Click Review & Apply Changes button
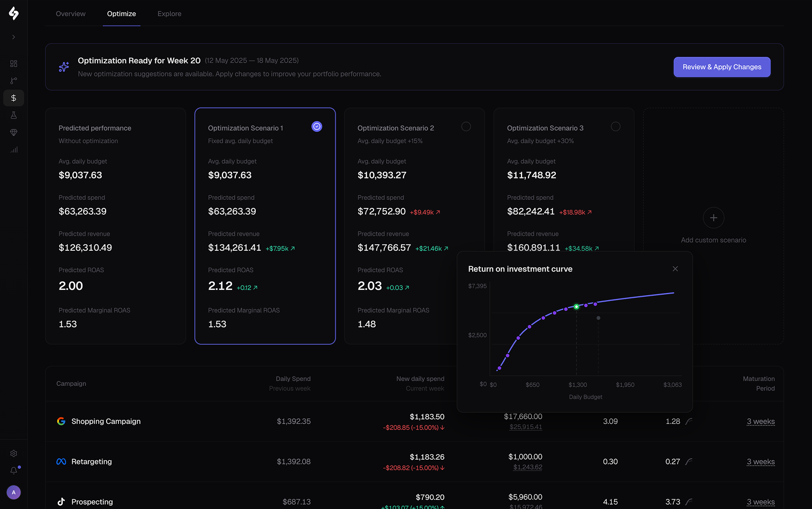The height and width of the screenshot is (509, 812). click(x=722, y=67)
